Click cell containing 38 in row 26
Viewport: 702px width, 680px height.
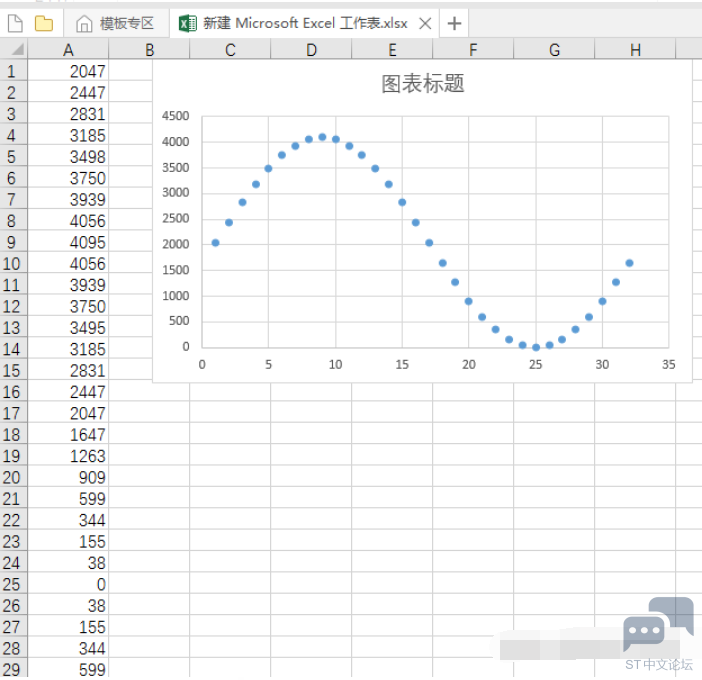pos(68,605)
